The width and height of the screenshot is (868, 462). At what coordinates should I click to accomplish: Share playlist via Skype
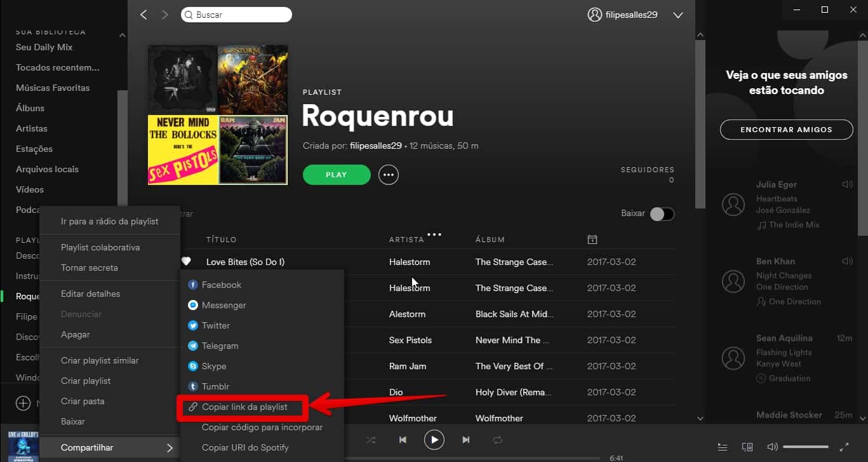pos(208,366)
